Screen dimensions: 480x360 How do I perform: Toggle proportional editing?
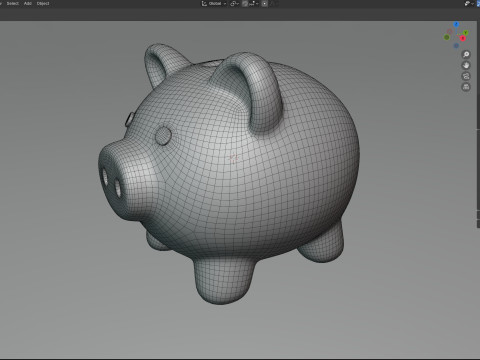coord(264,4)
